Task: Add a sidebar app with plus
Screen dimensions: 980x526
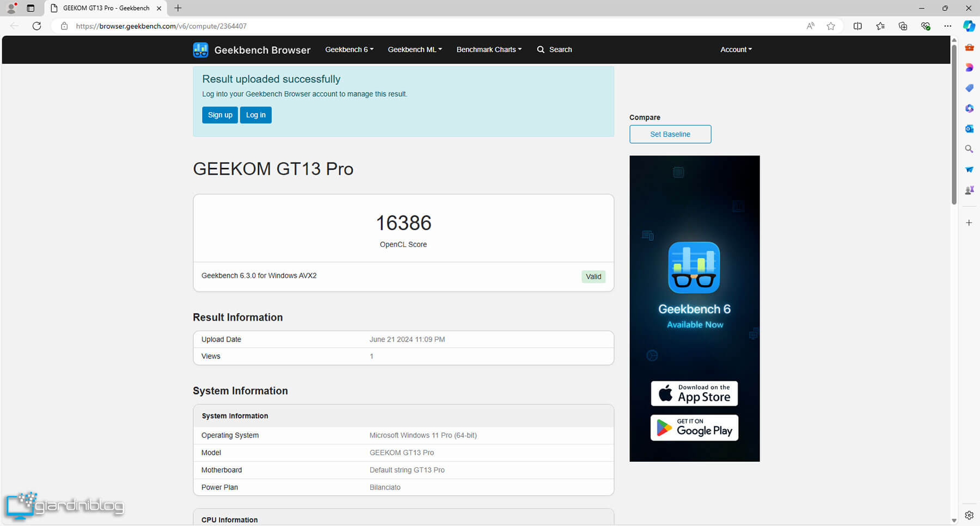Action: click(x=969, y=222)
